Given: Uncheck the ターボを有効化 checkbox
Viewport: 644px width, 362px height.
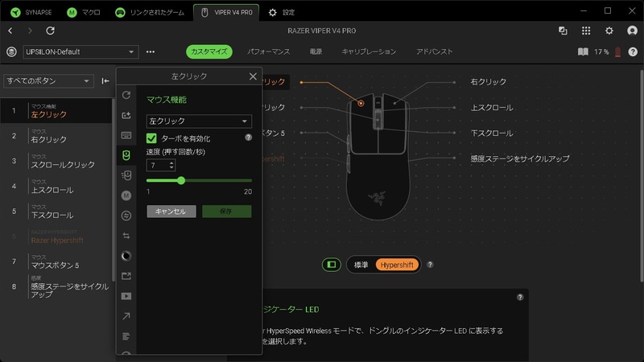Looking at the screenshot, I should (151, 138).
